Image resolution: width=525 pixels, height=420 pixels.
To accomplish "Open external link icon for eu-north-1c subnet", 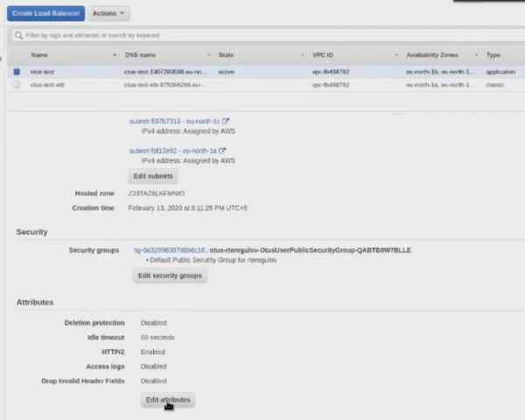I will [x=226, y=122].
